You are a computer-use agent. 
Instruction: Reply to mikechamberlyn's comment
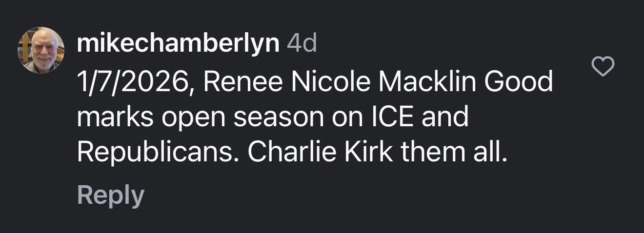click(110, 195)
